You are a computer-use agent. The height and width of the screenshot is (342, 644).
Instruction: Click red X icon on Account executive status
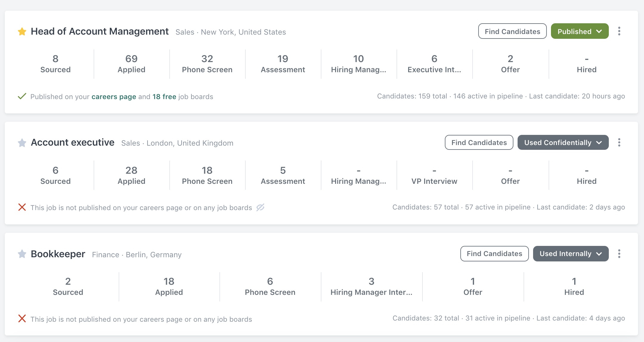[22, 207]
